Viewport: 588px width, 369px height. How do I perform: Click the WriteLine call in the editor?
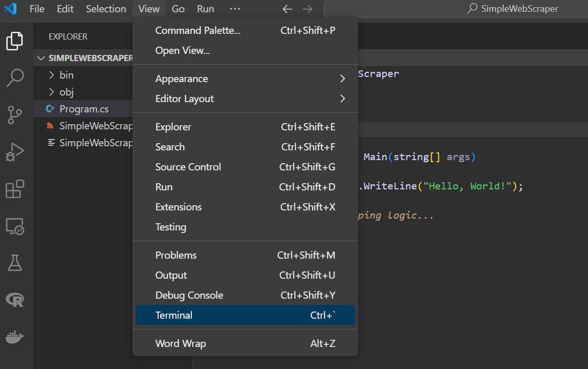(x=390, y=186)
